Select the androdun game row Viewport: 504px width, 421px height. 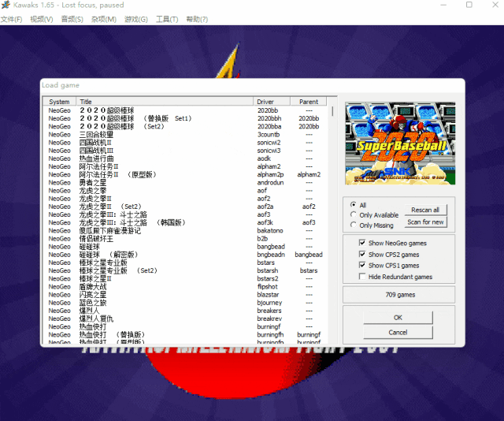185,182
